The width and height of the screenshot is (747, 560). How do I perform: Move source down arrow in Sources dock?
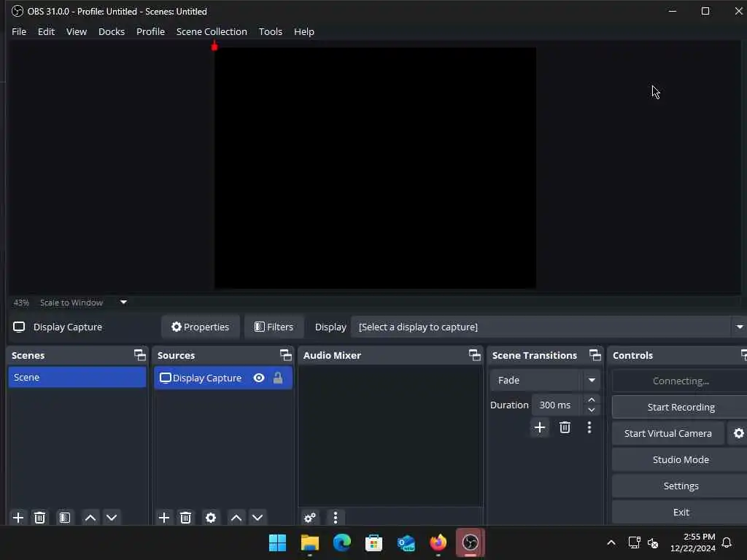[x=258, y=518]
